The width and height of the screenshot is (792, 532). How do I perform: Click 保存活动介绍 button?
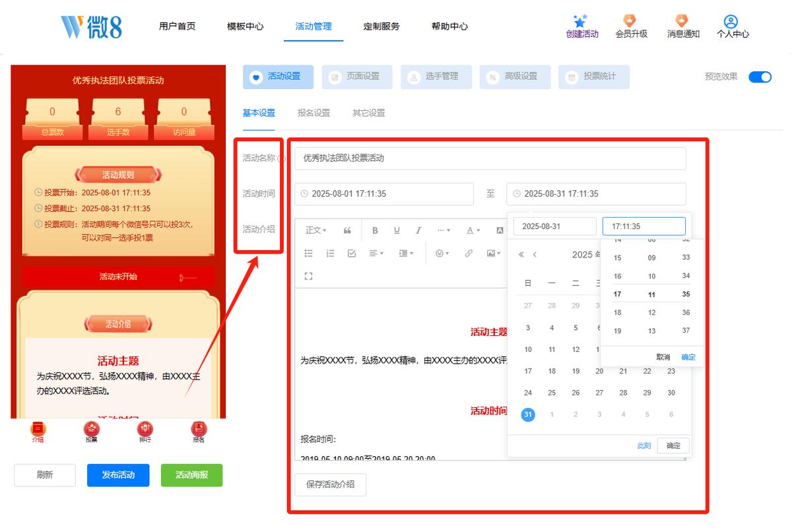330,484
